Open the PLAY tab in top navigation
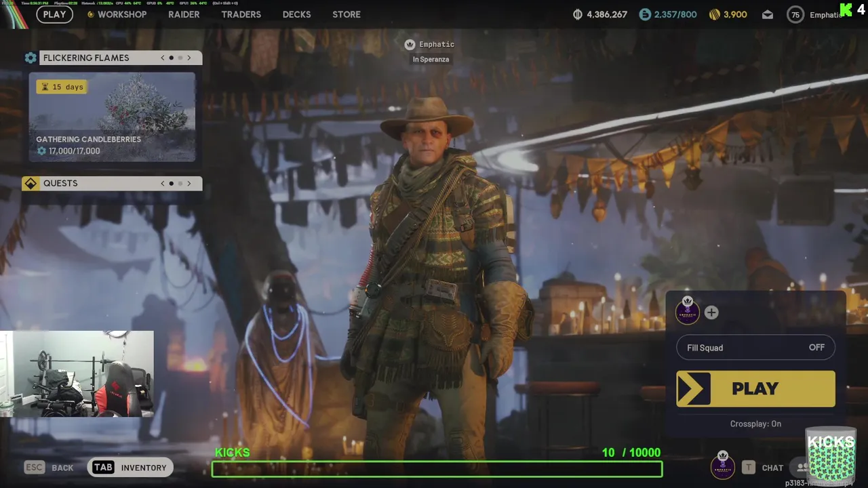The height and width of the screenshot is (488, 868). (x=54, y=14)
